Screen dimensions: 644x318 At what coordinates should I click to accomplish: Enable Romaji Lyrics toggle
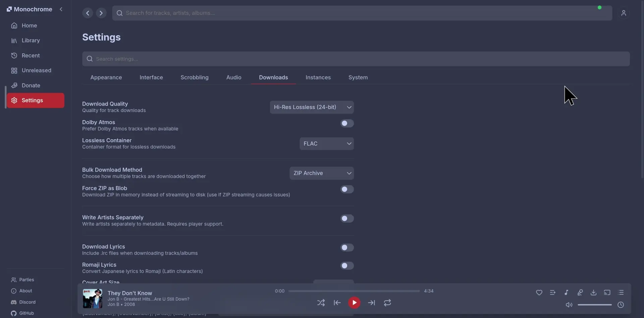[x=347, y=266]
